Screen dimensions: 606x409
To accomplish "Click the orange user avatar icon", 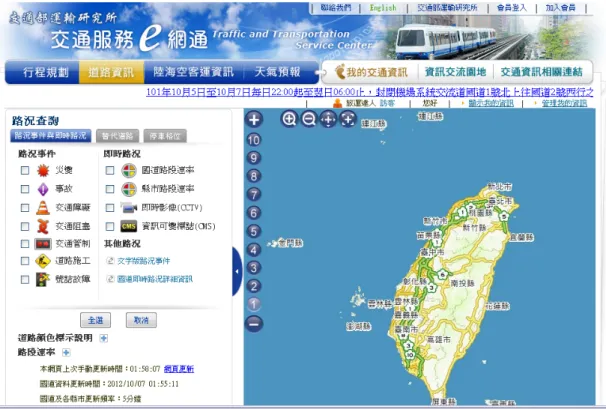I will point(338,103).
